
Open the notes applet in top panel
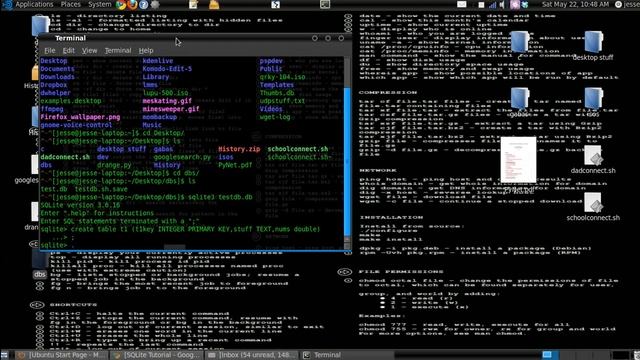[193, 4]
